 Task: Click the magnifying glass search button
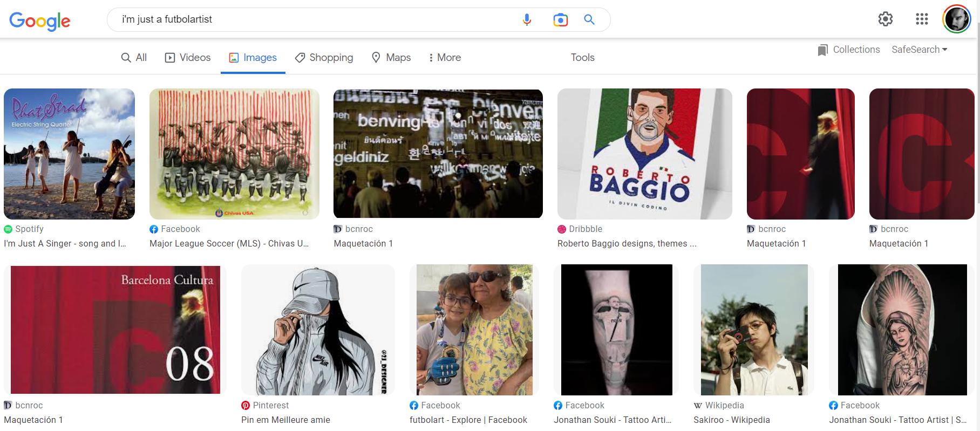point(589,20)
